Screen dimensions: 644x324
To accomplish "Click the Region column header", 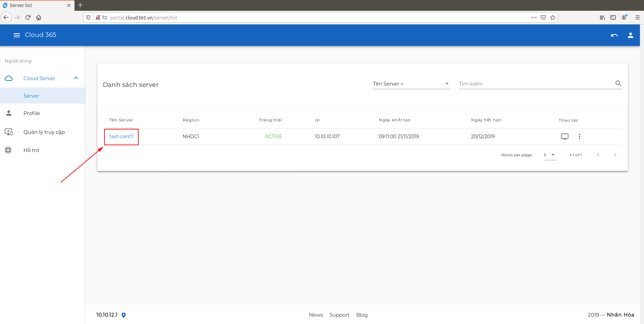I will pyautogui.click(x=191, y=120).
